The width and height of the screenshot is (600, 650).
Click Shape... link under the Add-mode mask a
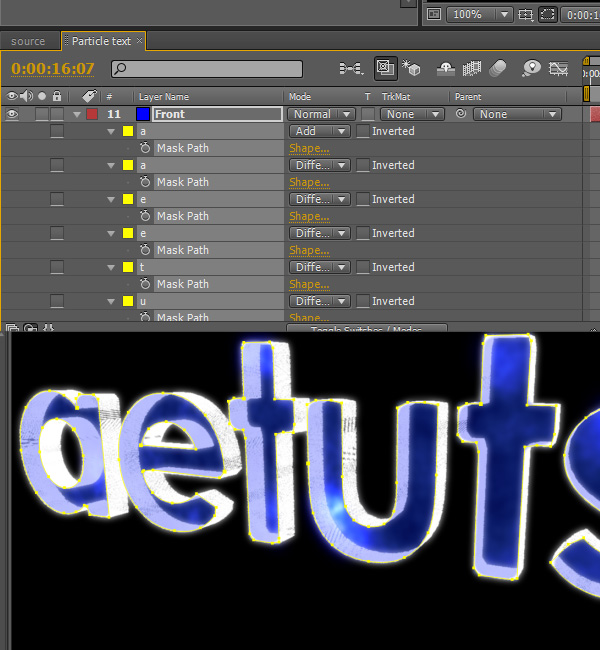pos(309,148)
